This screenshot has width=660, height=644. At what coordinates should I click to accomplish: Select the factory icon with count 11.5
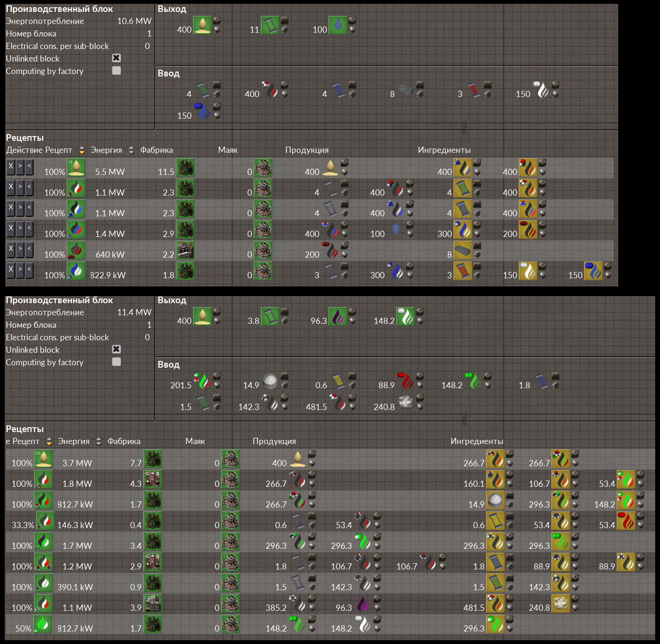[x=185, y=168]
